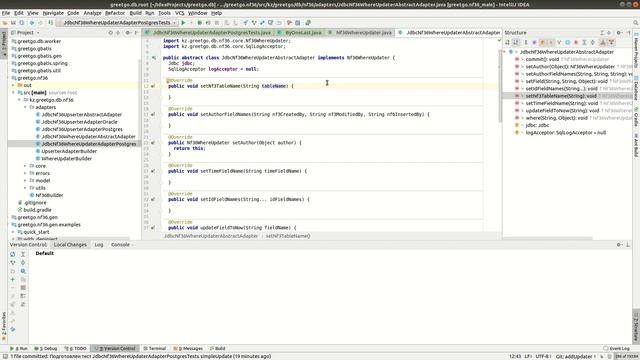Click the Collapse All icon in Local Changes
Image resolution: width=640 pixels, height=360 pixels.
[23, 262]
